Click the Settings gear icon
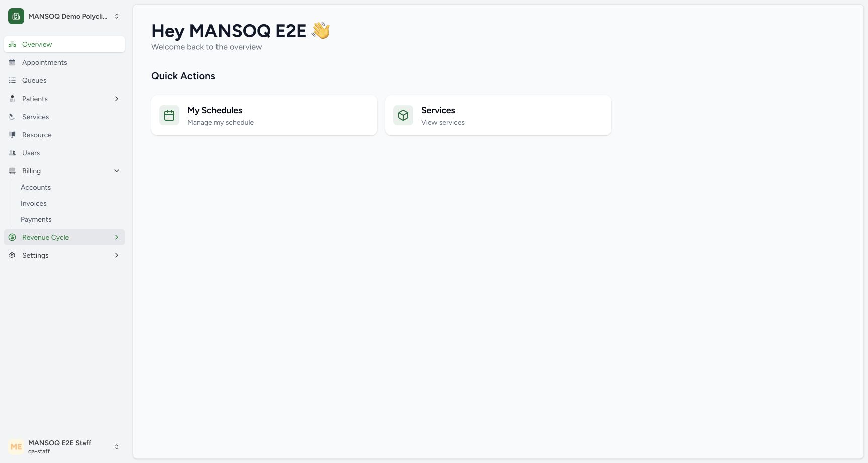The width and height of the screenshot is (868, 463). coord(12,255)
